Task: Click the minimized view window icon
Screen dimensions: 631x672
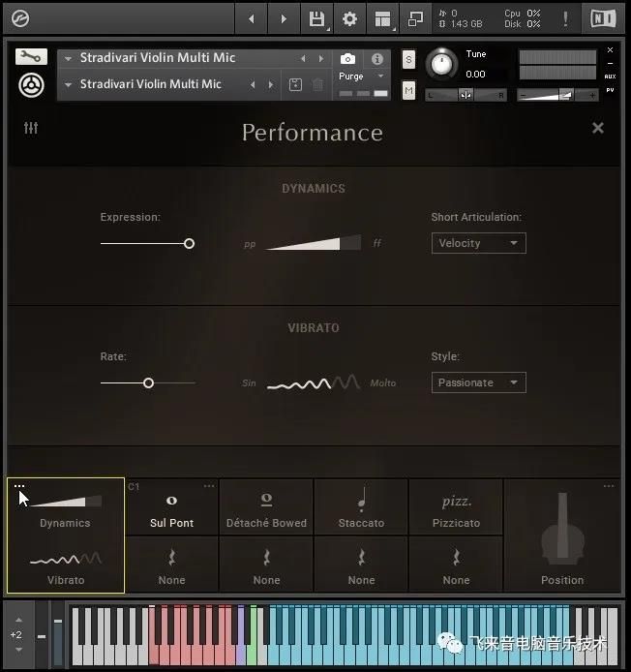Action: click(415, 18)
